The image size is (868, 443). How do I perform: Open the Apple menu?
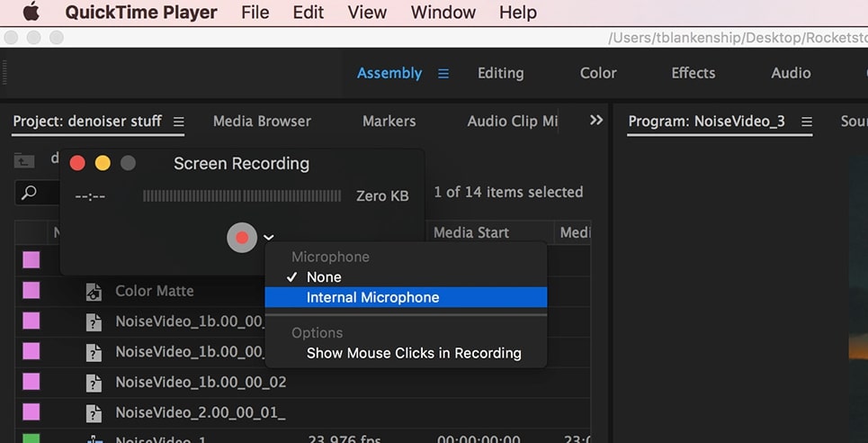click(x=31, y=12)
